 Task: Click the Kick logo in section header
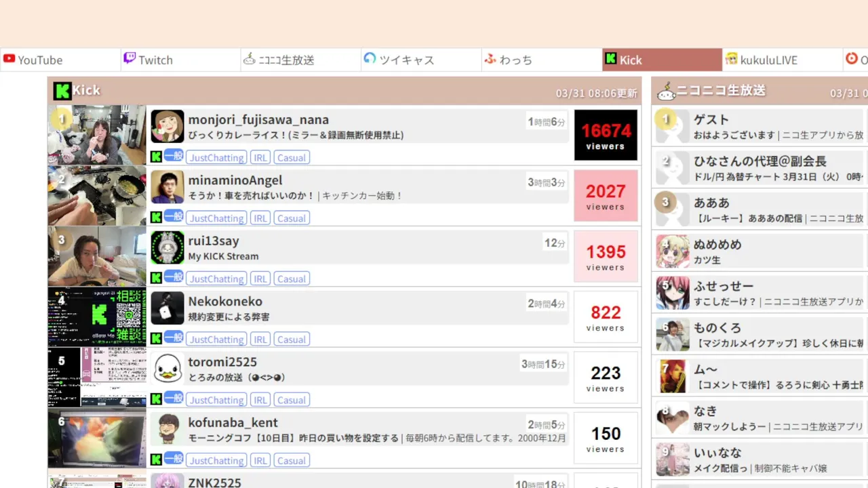(62, 91)
